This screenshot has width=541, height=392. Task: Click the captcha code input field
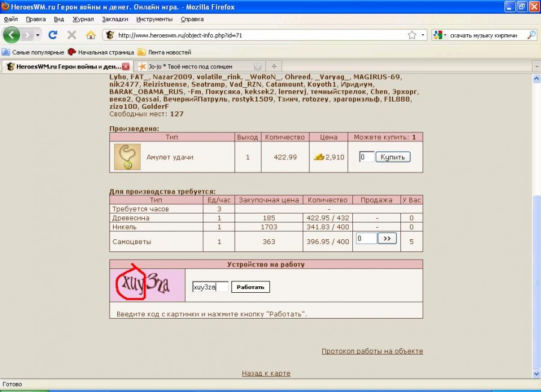pos(210,287)
